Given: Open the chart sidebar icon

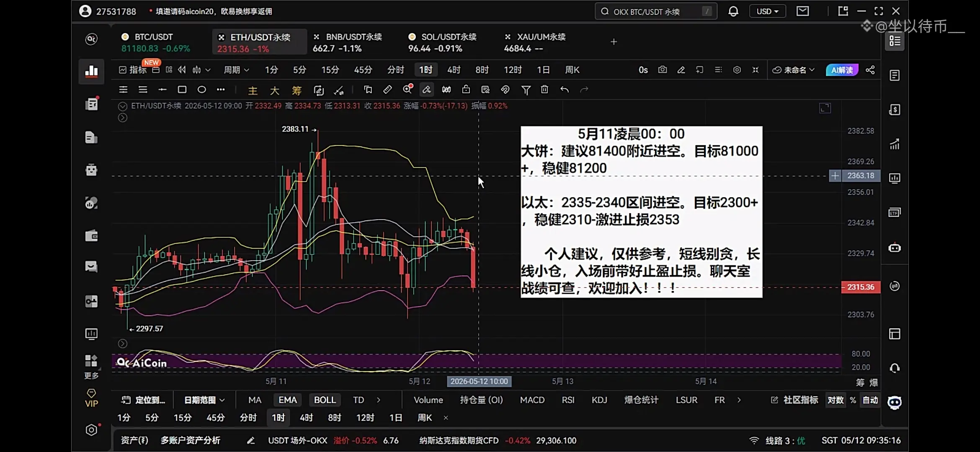Looking at the screenshot, I should (91, 71).
